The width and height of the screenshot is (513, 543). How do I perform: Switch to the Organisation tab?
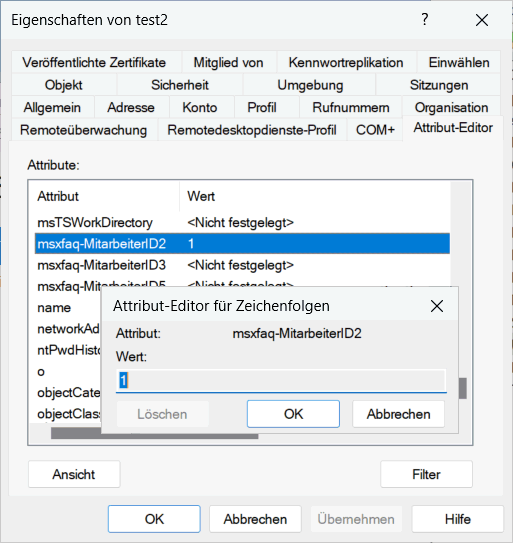point(451,108)
